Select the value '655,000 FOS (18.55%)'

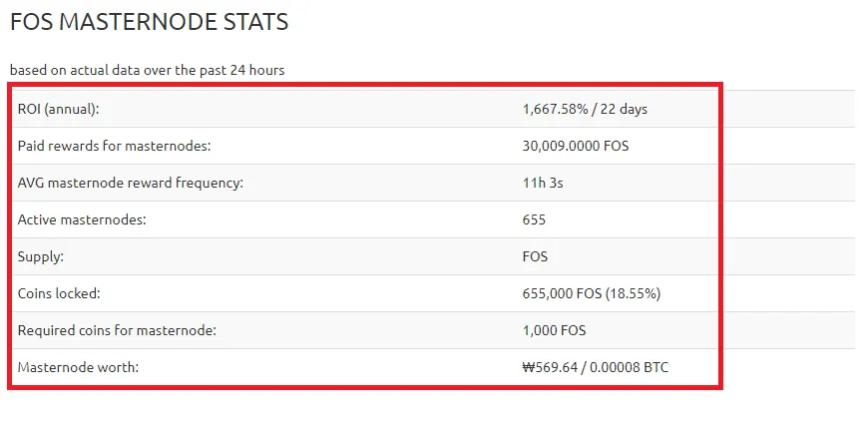coord(592,293)
